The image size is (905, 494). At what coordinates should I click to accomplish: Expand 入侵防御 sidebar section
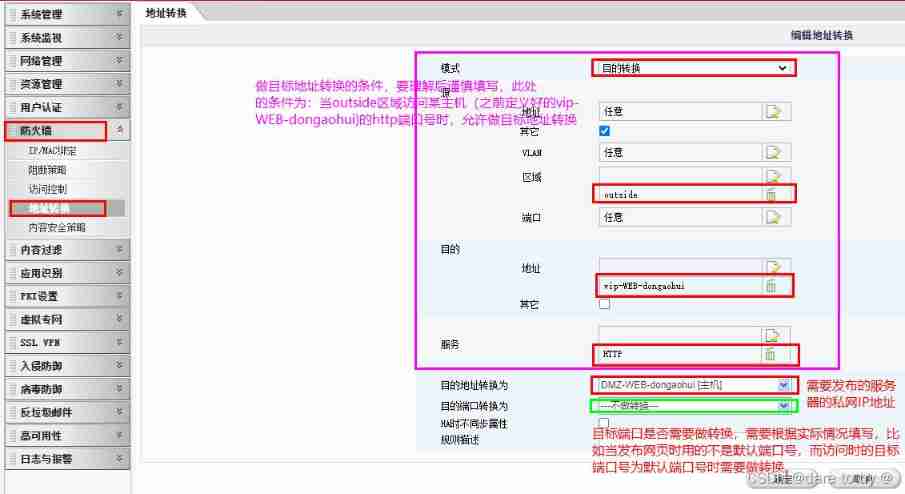pyautogui.click(x=66, y=366)
